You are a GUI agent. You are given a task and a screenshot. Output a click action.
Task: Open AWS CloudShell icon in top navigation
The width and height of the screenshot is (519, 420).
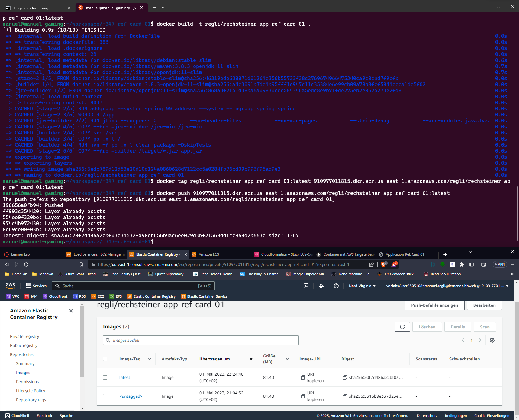tap(306, 286)
